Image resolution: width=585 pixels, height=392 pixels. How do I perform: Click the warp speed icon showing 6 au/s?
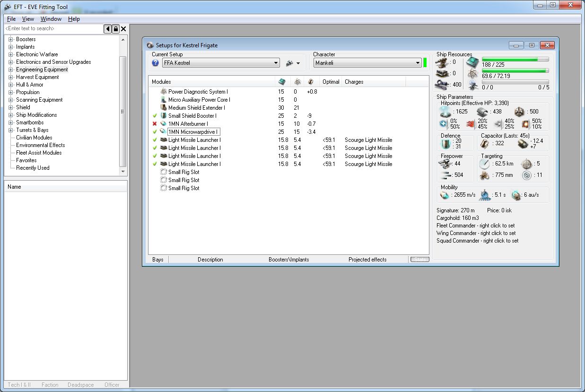pyautogui.click(x=516, y=195)
